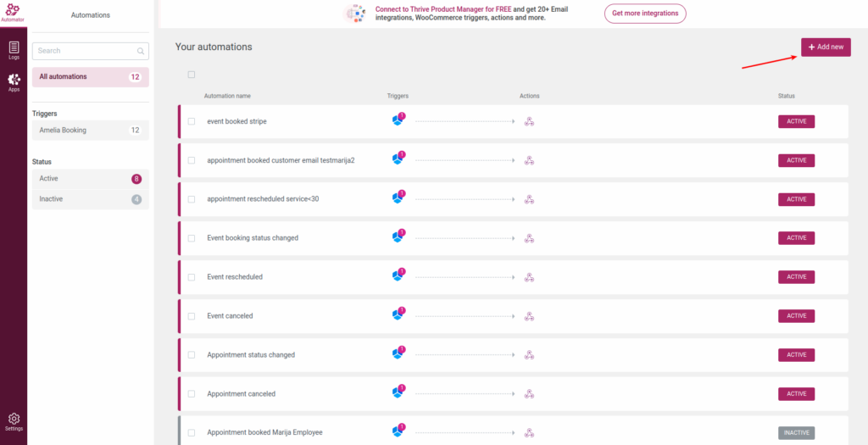Click trigger icon for appointment booked customer email testmarija2
Screen dimensions: 868x445
(398, 159)
